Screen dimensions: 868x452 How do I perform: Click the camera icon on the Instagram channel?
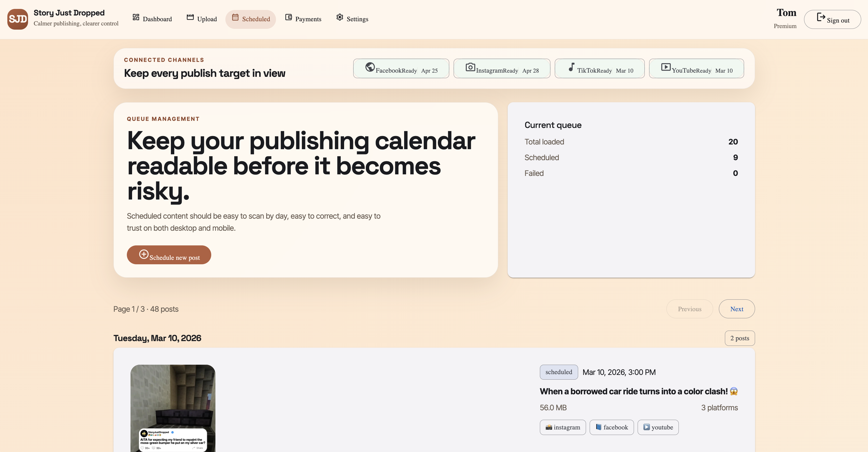coord(471,67)
